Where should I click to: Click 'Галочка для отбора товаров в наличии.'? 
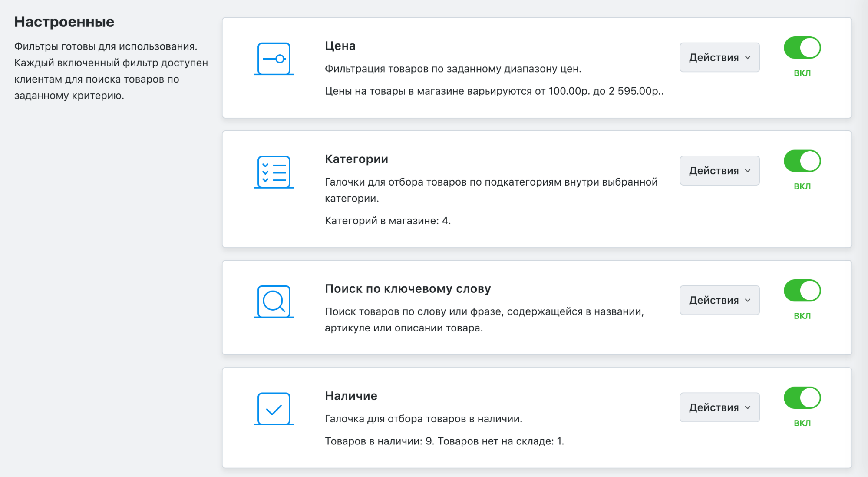423,419
